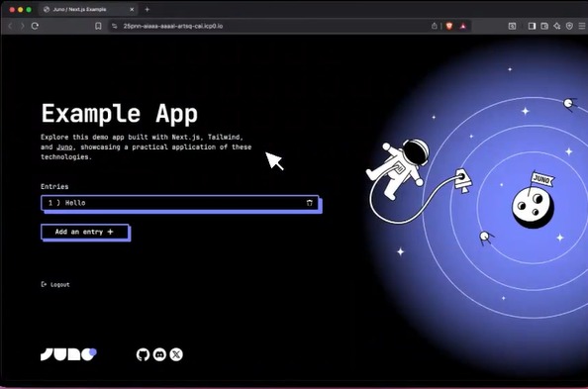Click the Add an entry button

85,232
